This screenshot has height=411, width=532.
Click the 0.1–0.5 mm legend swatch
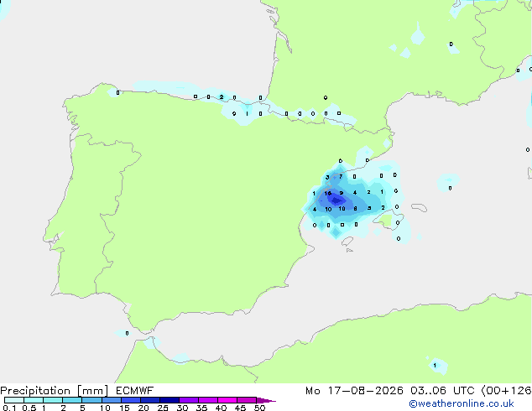[x=14, y=400]
